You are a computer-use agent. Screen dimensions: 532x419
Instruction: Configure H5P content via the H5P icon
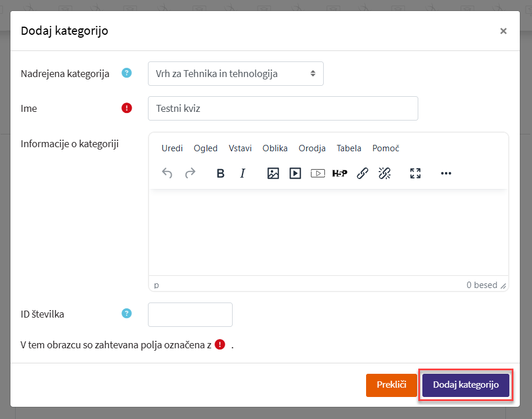tap(339, 173)
